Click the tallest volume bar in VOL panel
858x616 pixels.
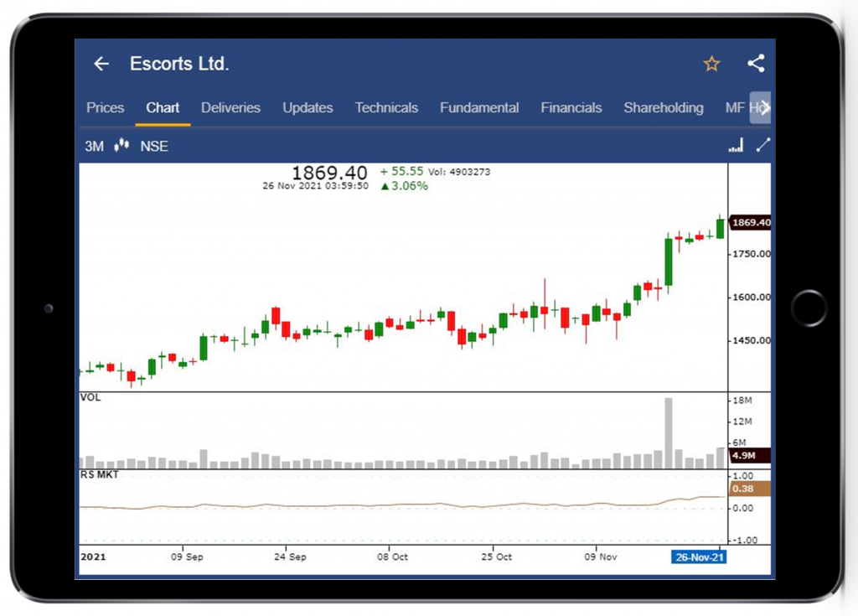coord(669,433)
